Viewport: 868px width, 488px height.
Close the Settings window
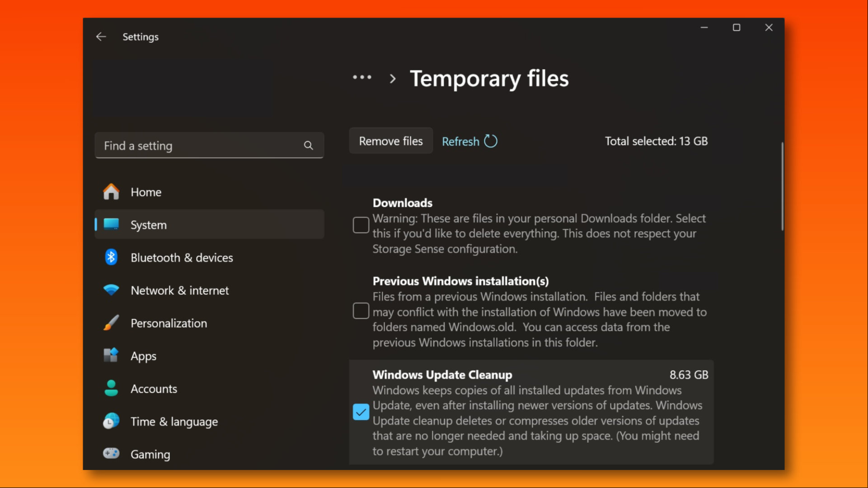[x=769, y=28]
